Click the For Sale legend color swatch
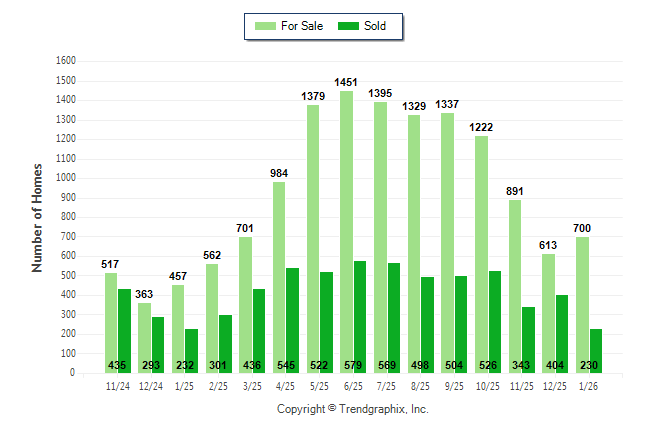646x434 pixels. (266, 26)
